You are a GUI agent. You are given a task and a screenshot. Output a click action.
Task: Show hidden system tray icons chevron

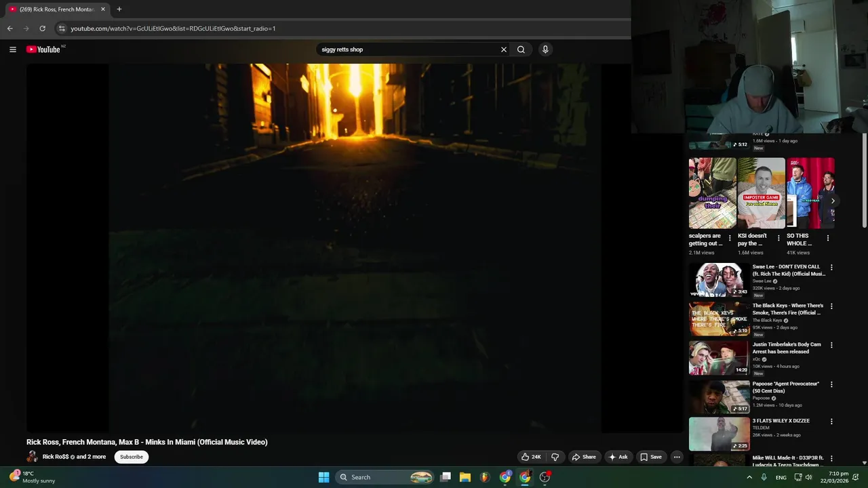pyautogui.click(x=749, y=477)
